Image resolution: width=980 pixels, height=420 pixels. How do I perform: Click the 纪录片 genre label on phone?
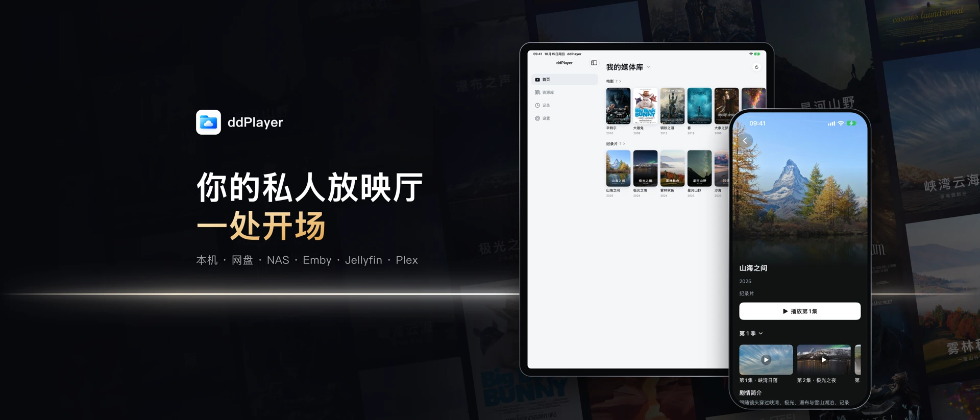tap(746, 293)
